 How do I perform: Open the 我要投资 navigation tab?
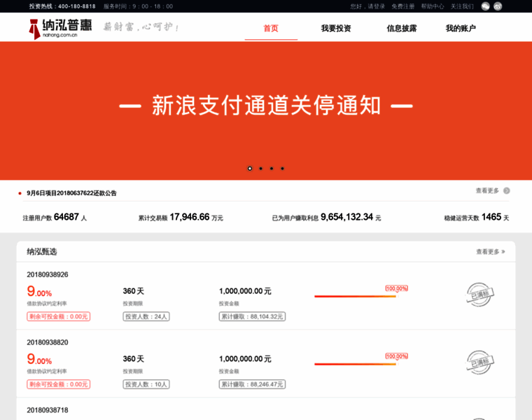pyautogui.click(x=336, y=29)
